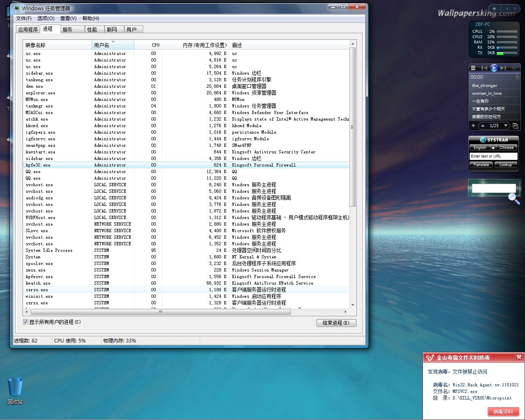Click the play button in the media player gadget

coord(494,68)
